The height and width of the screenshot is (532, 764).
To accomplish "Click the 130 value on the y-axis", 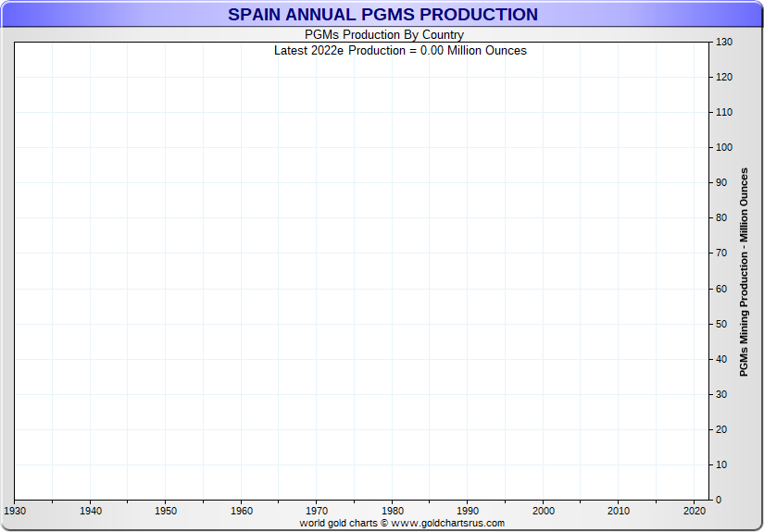I will pyautogui.click(x=724, y=43).
